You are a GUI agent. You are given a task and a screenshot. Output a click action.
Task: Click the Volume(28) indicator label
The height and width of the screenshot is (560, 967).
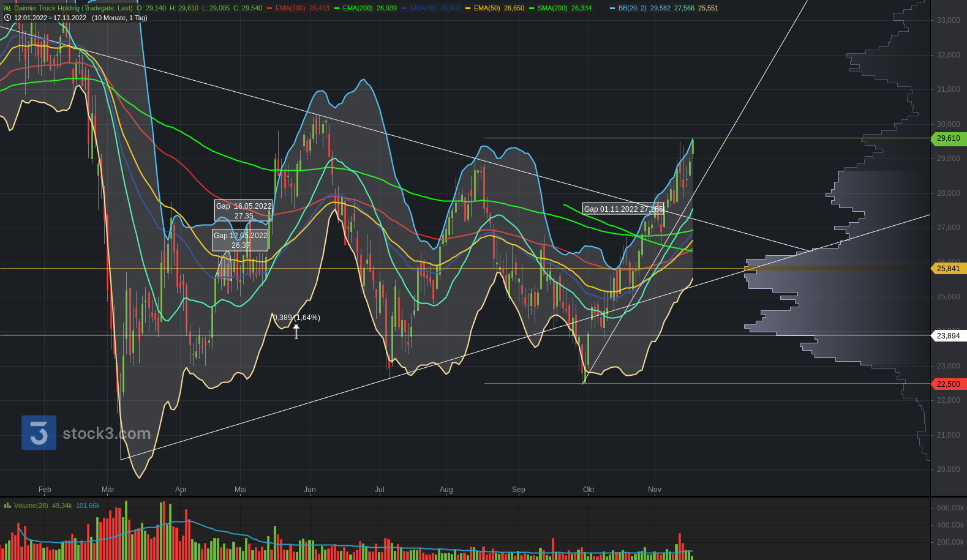click(31, 506)
